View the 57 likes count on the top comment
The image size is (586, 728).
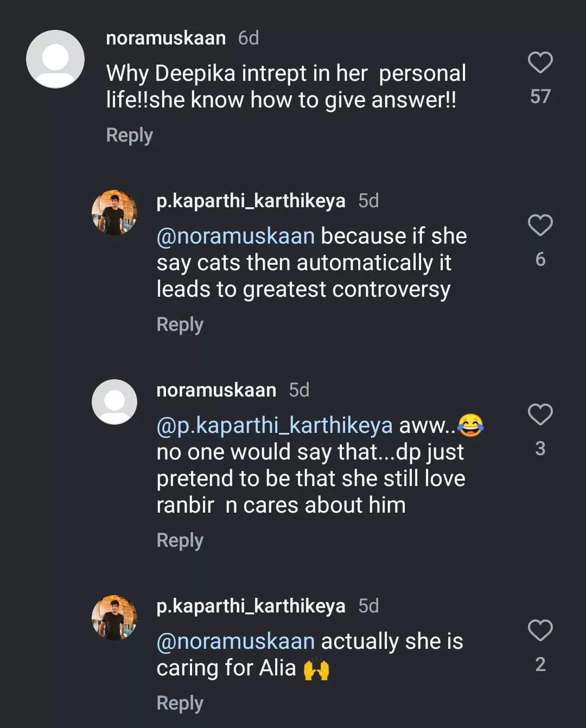pyautogui.click(x=540, y=97)
